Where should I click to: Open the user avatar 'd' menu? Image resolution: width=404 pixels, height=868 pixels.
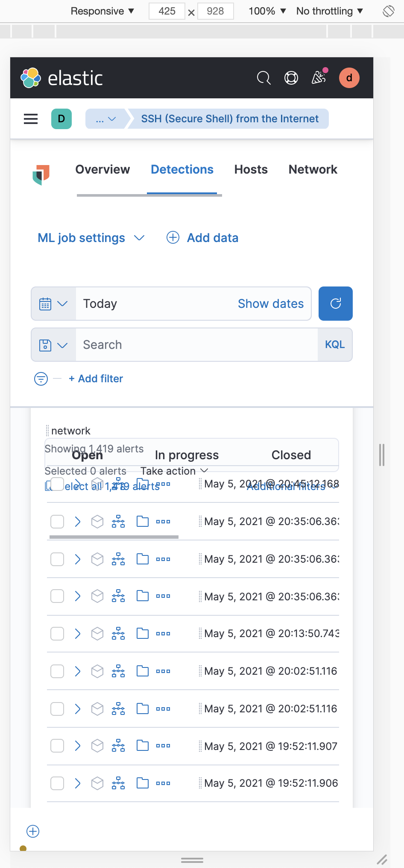(x=349, y=78)
